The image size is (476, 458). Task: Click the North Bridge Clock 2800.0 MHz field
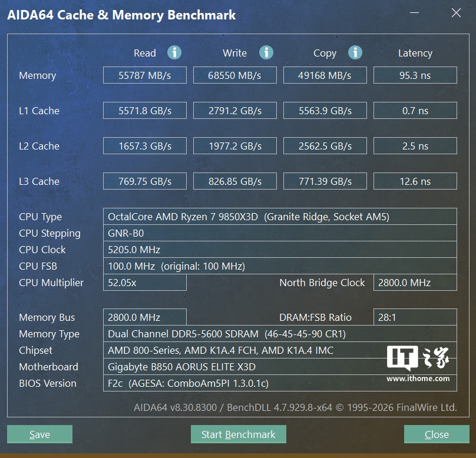point(415,283)
